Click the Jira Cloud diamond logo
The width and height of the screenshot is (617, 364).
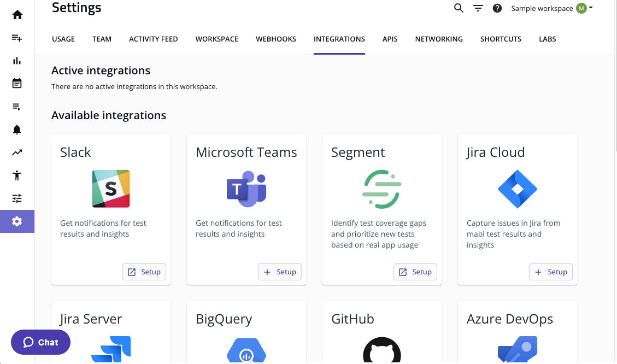[x=518, y=189]
